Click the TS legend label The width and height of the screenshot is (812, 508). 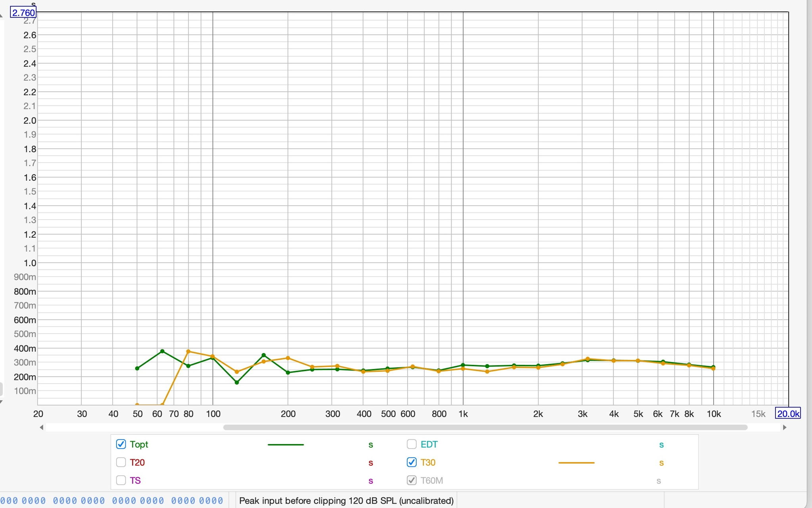click(x=135, y=481)
